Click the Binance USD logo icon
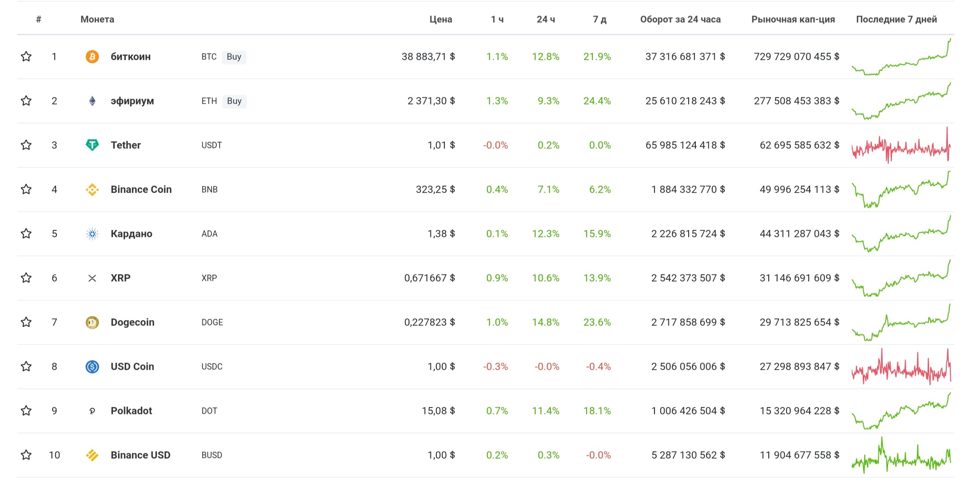980x484 pixels. coord(92,455)
